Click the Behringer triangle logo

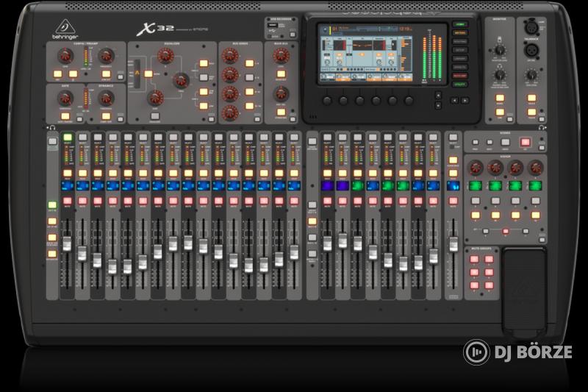(x=65, y=26)
